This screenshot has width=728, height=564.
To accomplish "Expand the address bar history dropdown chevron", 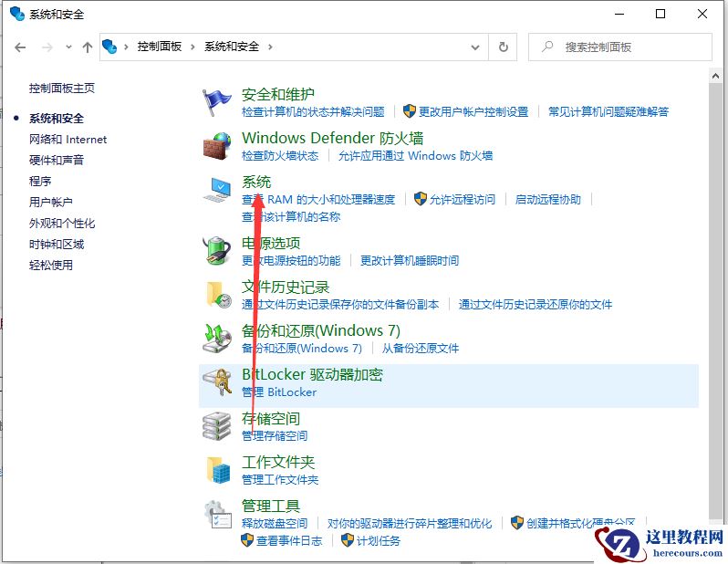I will (475, 47).
